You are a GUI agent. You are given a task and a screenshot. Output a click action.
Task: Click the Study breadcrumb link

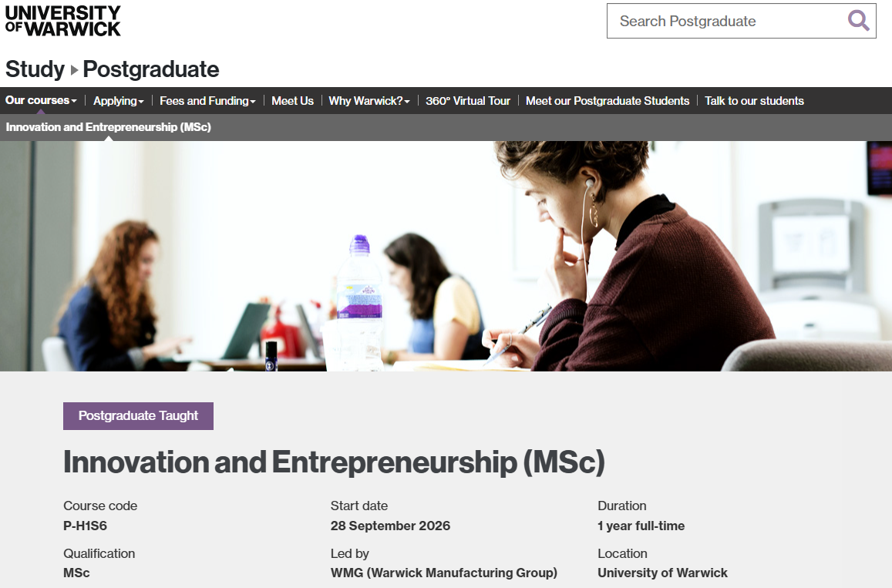35,69
